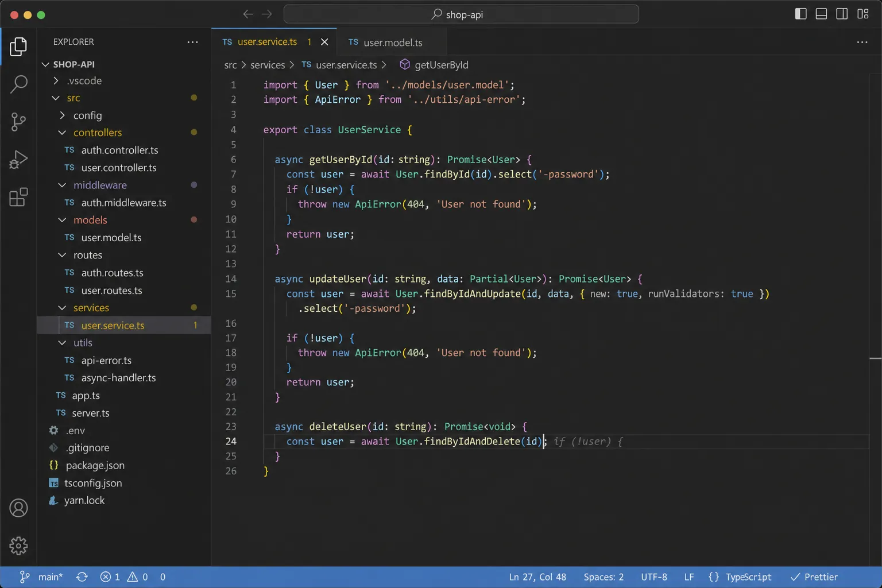Collapse the controllers folder
The image size is (882, 588).
tap(123, 133)
